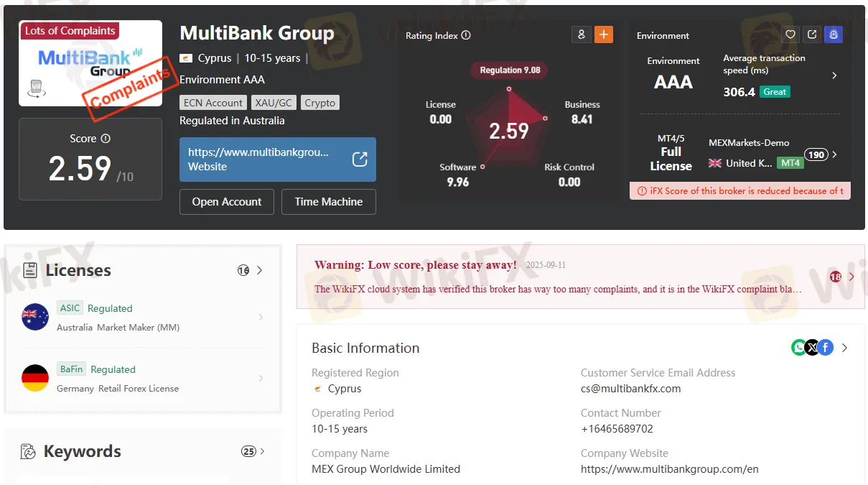The image size is (868, 485).
Task: Click the MultiBank Group title
Action: [257, 33]
